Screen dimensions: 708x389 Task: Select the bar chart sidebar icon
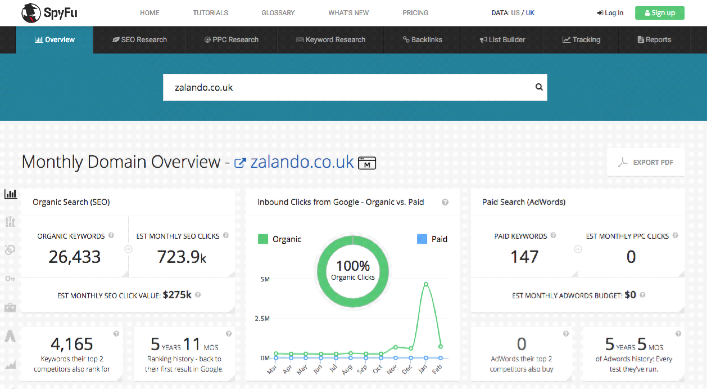click(x=10, y=194)
